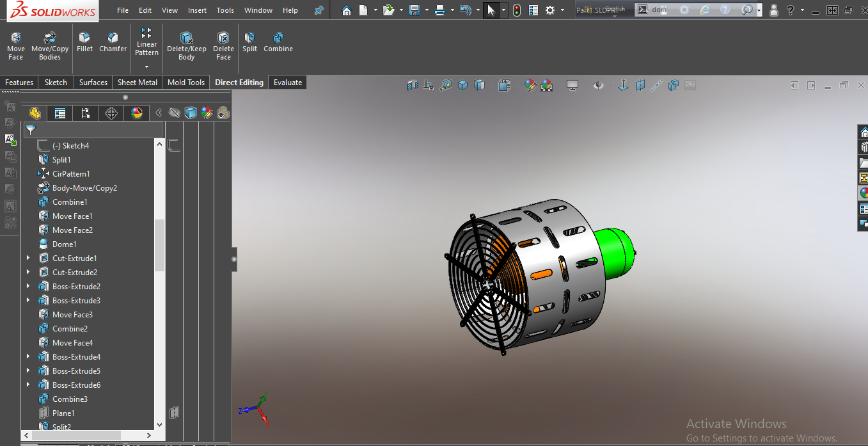Collapse the display pane with chevron
The width and height of the screenshot is (868, 446).
[159, 113]
